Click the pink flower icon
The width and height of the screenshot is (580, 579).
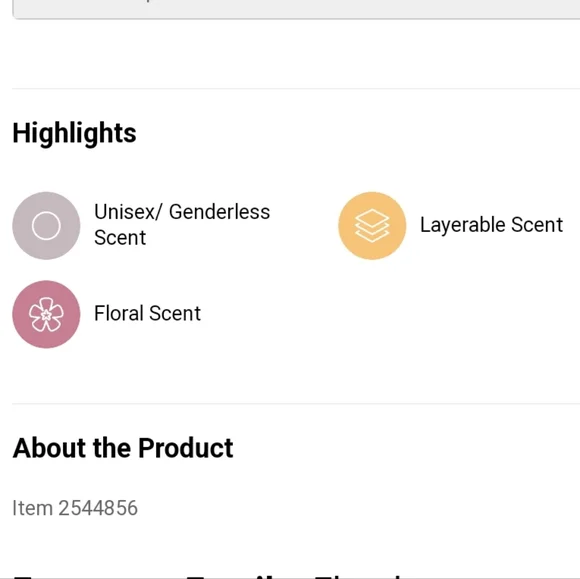[x=46, y=314]
